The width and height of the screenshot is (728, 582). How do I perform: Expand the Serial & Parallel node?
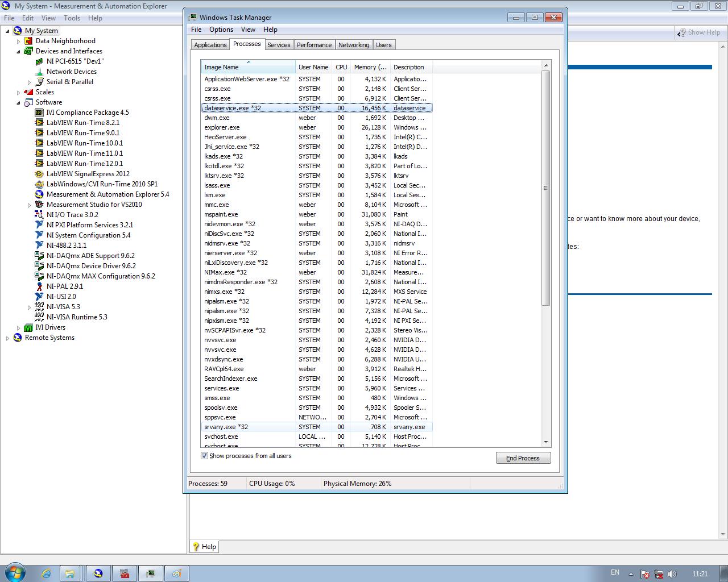[29, 82]
